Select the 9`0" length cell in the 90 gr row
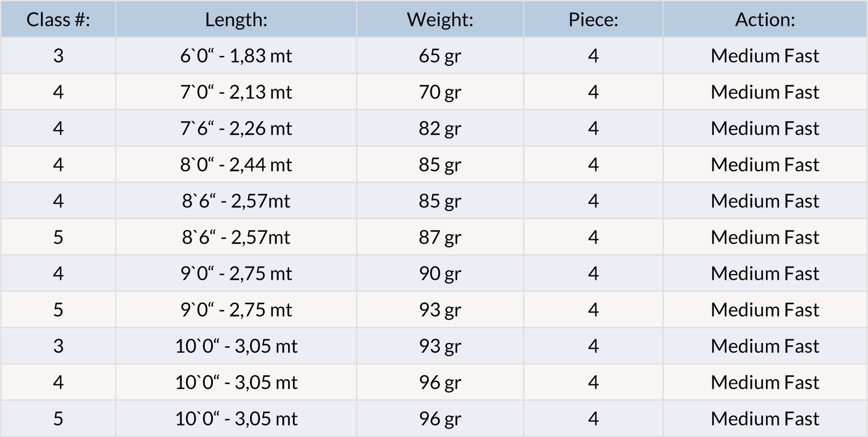Viewport: 868px width, 437px height. point(236,273)
